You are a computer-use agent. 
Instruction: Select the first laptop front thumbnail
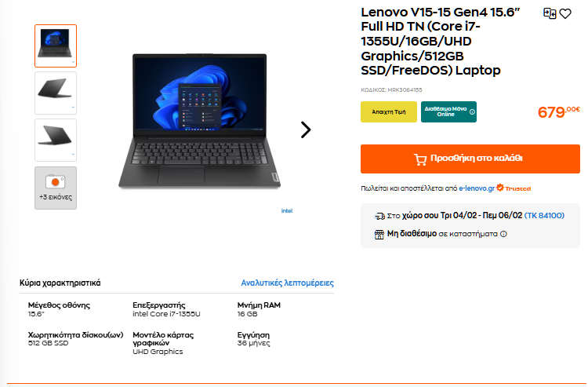56,46
